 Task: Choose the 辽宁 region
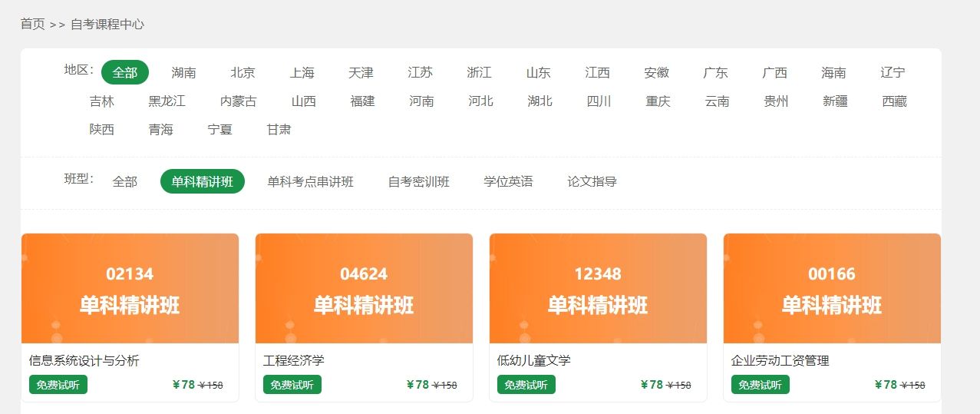click(x=893, y=72)
